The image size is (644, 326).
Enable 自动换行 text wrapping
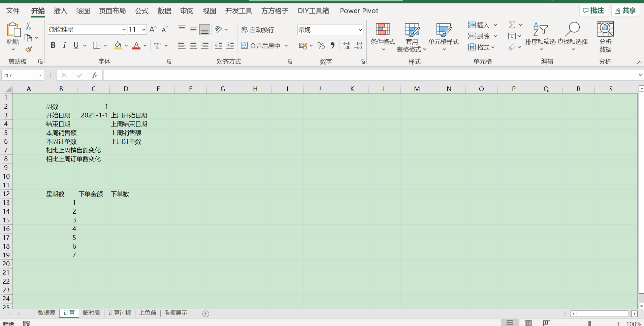point(257,30)
